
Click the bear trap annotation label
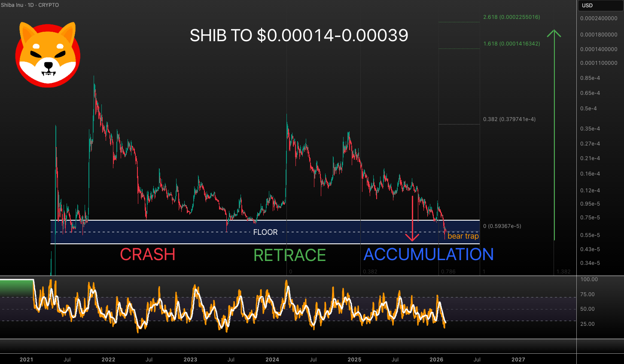[x=463, y=236]
